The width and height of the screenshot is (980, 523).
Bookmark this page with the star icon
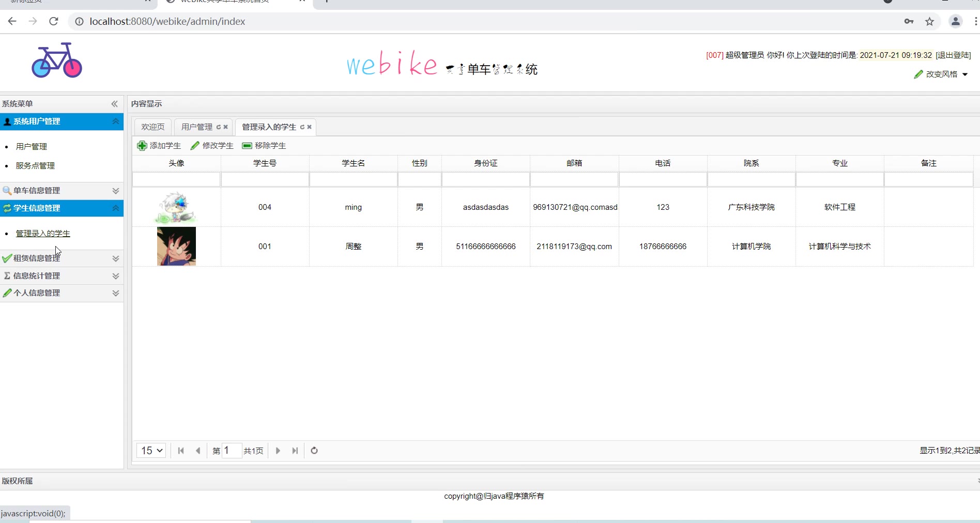(x=930, y=21)
